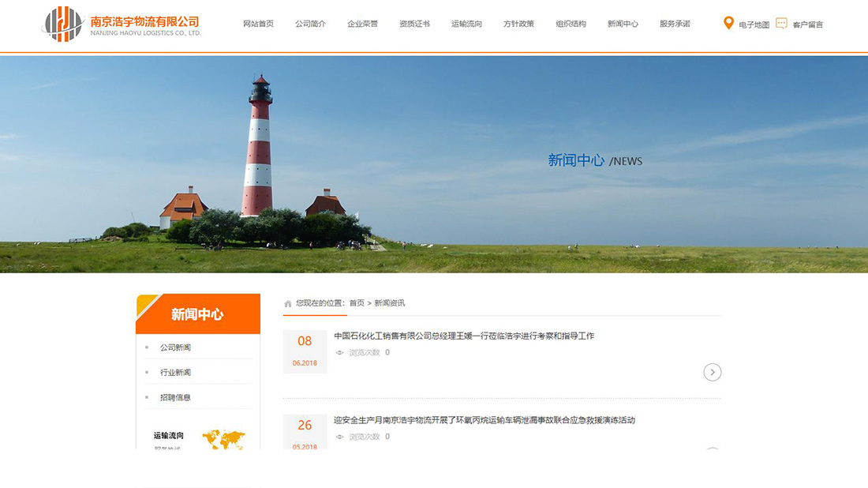868x488 pixels.
Task: Open 资质证书 navigation item
Action: click(414, 24)
